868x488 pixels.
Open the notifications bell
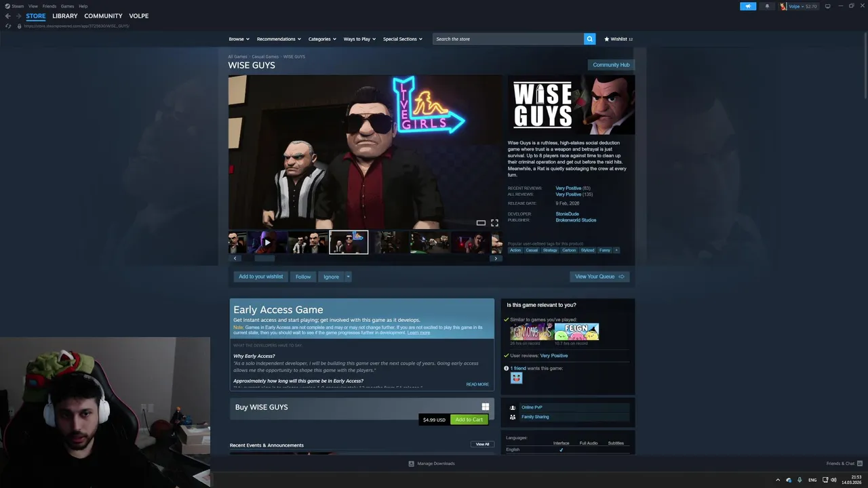[x=767, y=6]
